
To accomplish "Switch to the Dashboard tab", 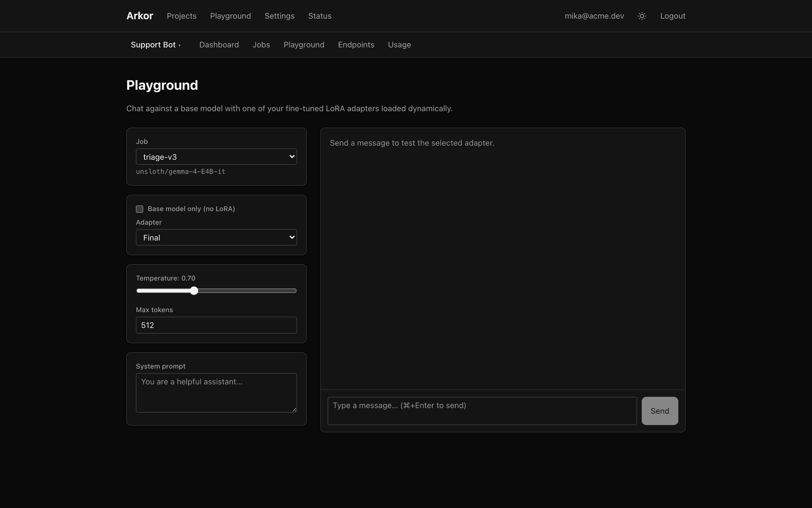I will [x=219, y=45].
